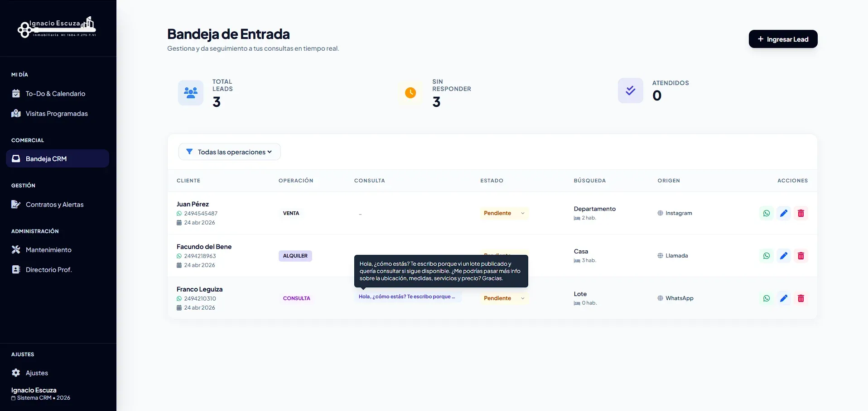The height and width of the screenshot is (411, 868).
Task: Delete the Facundo del Bene lead
Action: coord(801,256)
